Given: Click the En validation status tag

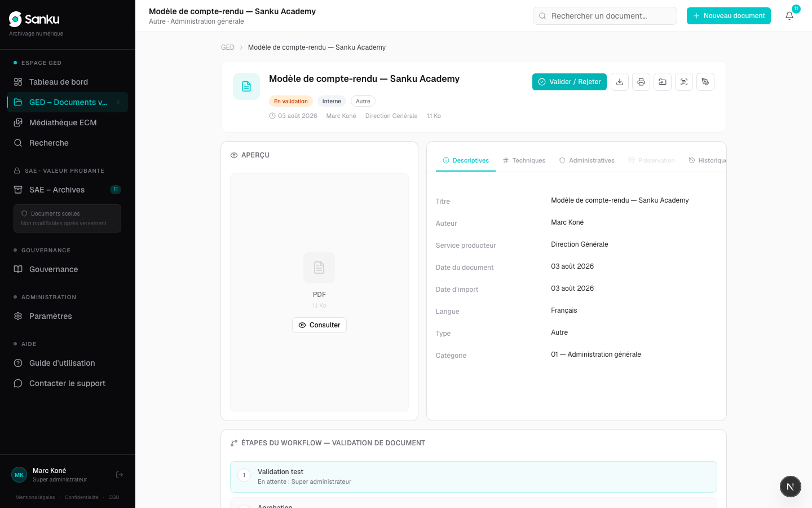Looking at the screenshot, I should coord(291,101).
